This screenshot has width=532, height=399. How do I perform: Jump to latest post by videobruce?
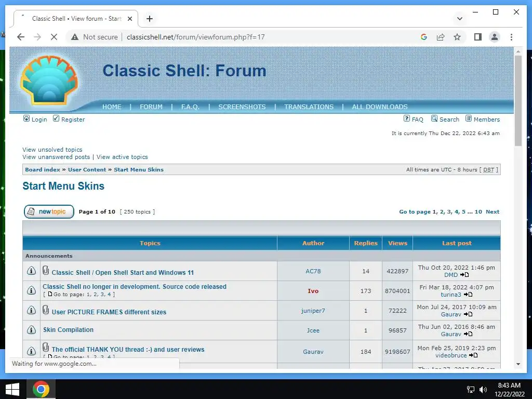click(x=473, y=355)
